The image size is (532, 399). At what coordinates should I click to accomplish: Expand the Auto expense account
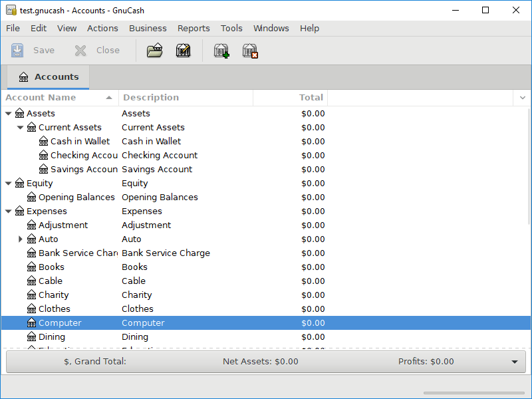(21, 239)
